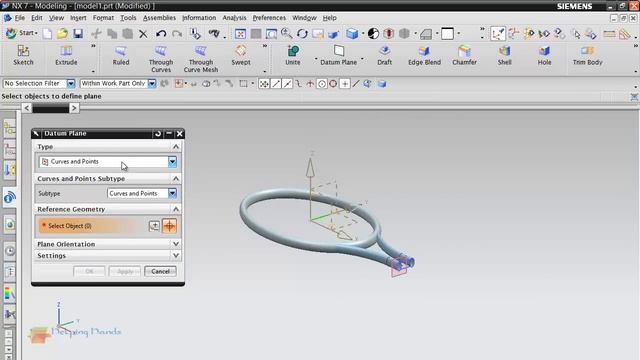Click the Datum Plane toolbar icon
640x360 pixels.
[338, 55]
